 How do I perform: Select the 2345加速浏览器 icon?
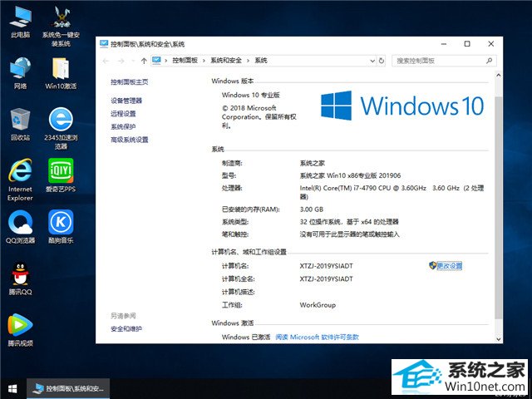(x=61, y=128)
